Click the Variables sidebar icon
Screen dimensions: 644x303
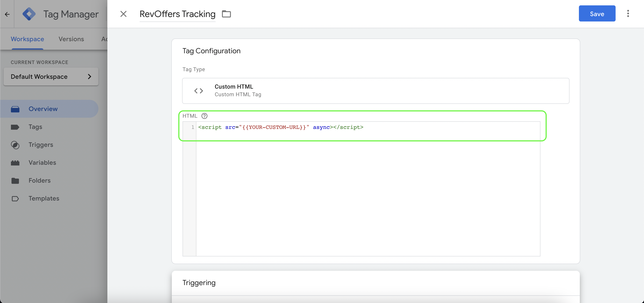(x=15, y=163)
